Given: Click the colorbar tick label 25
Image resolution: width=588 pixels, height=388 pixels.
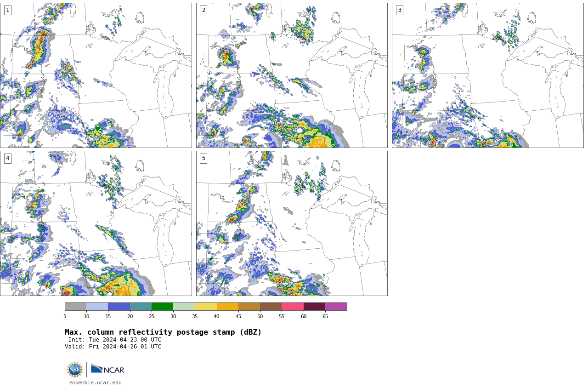Looking at the screenshot, I should (x=152, y=316).
